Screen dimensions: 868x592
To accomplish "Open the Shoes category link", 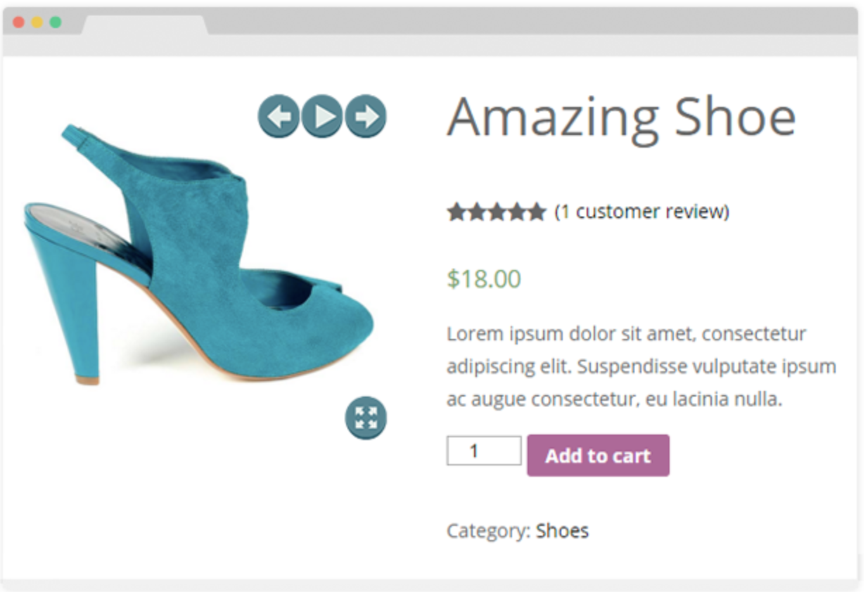I will [x=562, y=530].
